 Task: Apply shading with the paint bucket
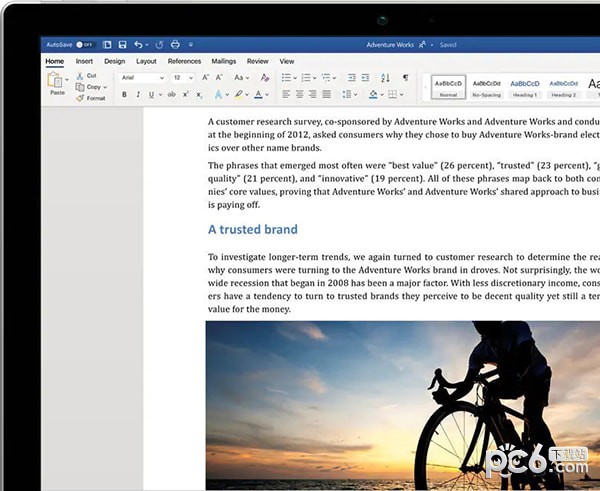373,94
